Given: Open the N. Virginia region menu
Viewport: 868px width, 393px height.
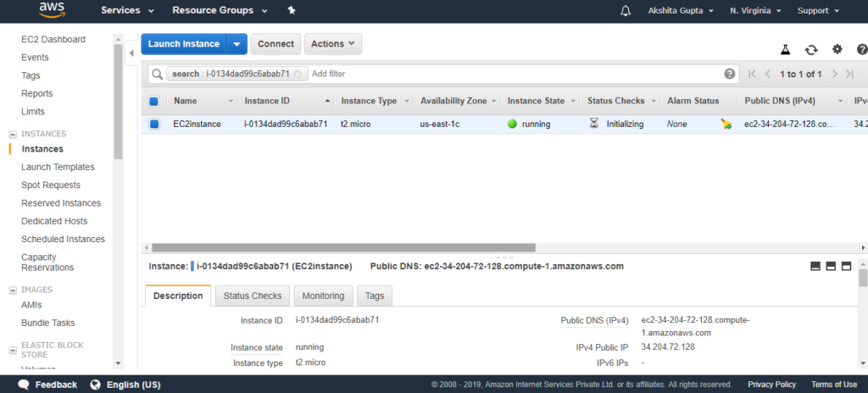Looking at the screenshot, I should pos(755,10).
